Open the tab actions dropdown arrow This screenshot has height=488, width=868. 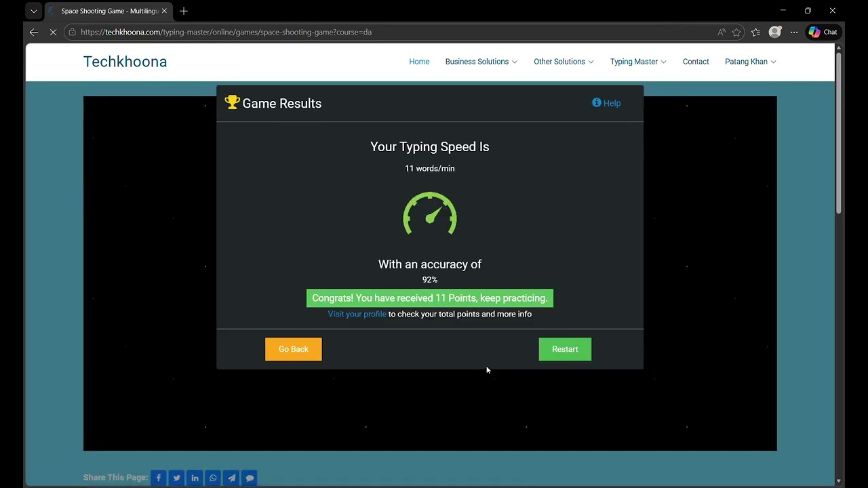pos(34,11)
